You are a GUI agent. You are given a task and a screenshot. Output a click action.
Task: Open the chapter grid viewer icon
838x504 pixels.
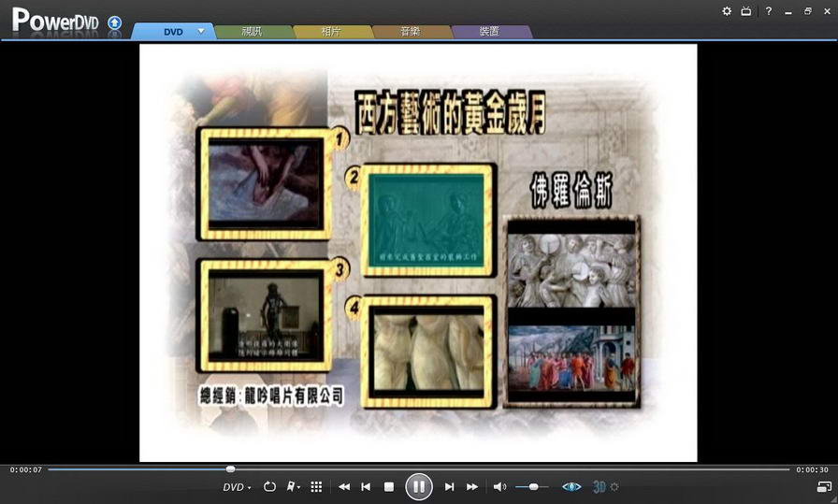[x=316, y=487]
